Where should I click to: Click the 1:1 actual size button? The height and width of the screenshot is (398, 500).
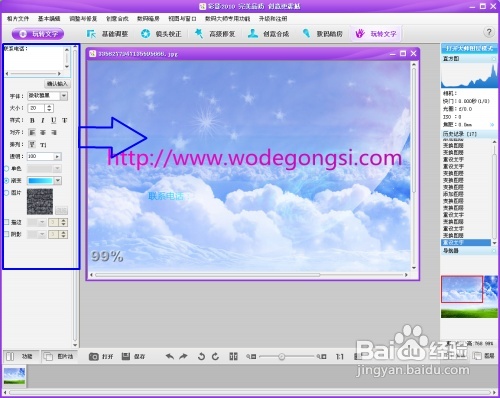(340, 357)
